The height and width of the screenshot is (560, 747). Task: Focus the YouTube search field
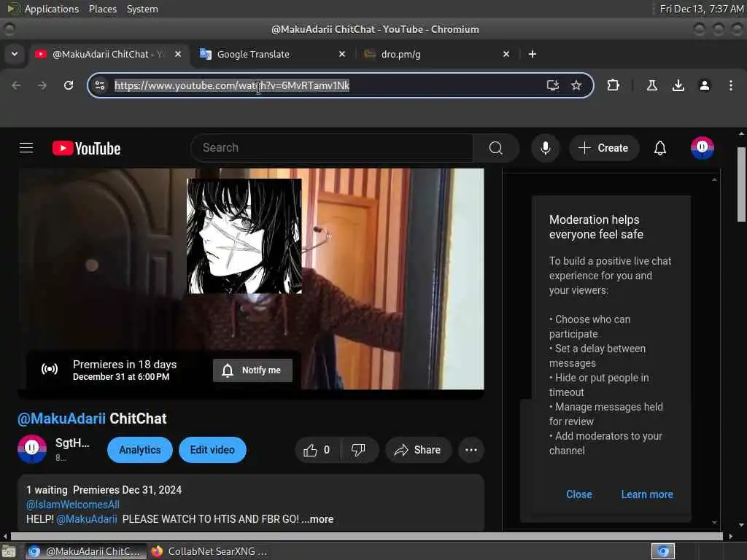click(x=333, y=147)
